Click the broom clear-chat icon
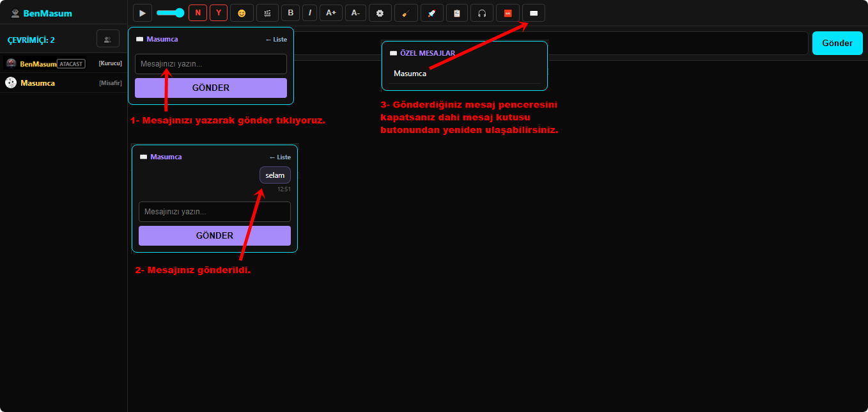 pyautogui.click(x=406, y=13)
